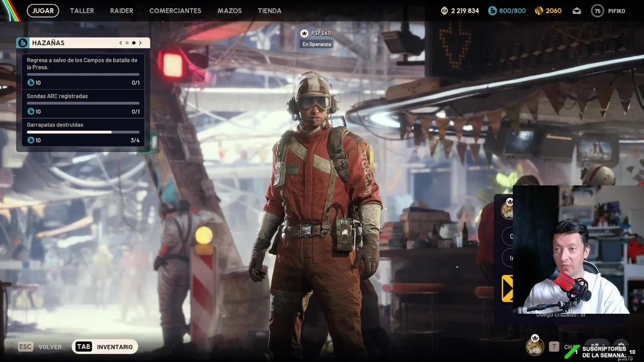The image size is (644, 362).
Task: Open the TIENDA tab
Action: pos(270,11)
